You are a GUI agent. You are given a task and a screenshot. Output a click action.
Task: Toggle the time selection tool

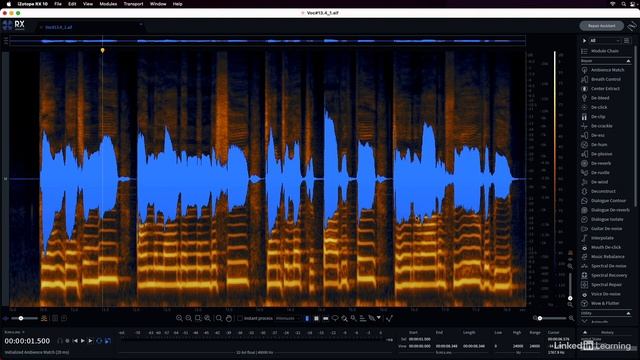point(307,318)
